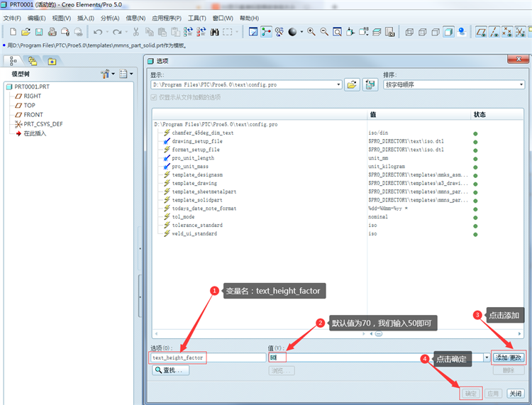Click the Undo arrow

tap(98, 32)
